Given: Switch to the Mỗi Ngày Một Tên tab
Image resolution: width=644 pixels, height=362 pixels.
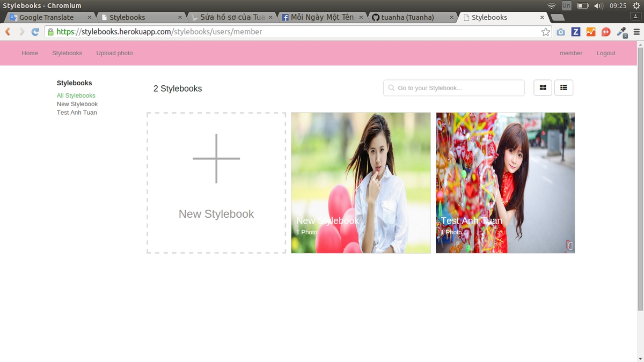Looking at the screenshot, I should tap(322, 17).
